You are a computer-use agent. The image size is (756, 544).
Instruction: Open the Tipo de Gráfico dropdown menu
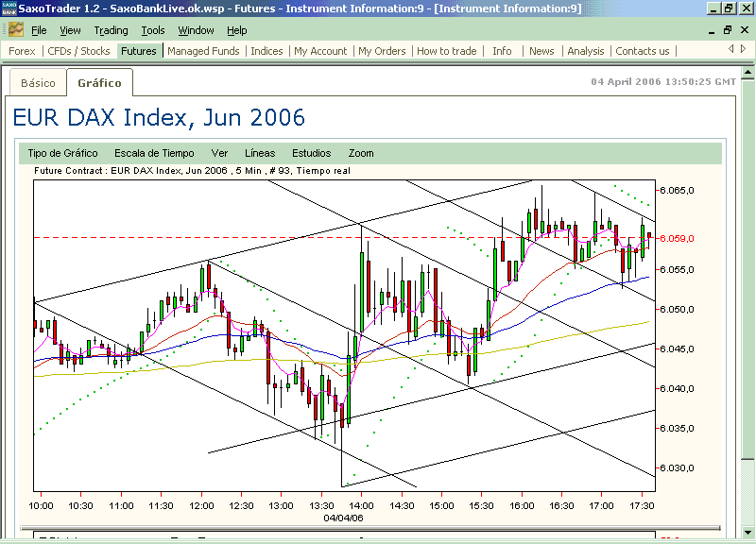coord(62,153)
